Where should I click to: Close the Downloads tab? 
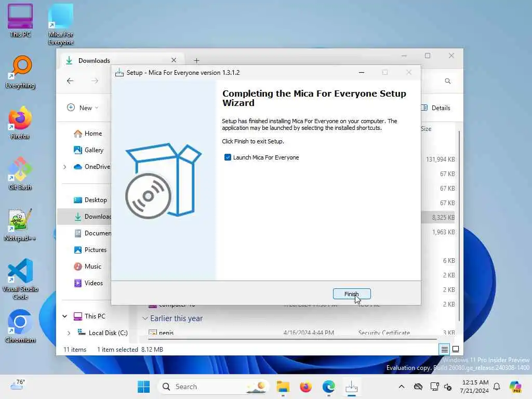[174, 60]
